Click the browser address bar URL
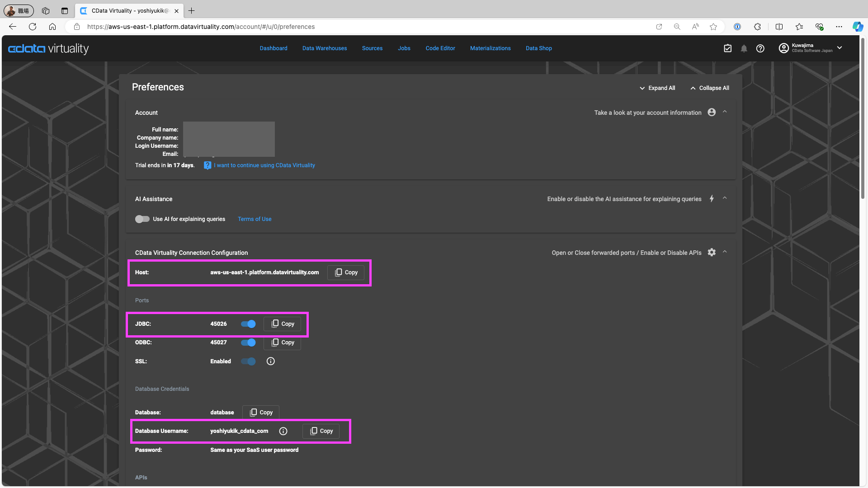 tap(201, 27)
